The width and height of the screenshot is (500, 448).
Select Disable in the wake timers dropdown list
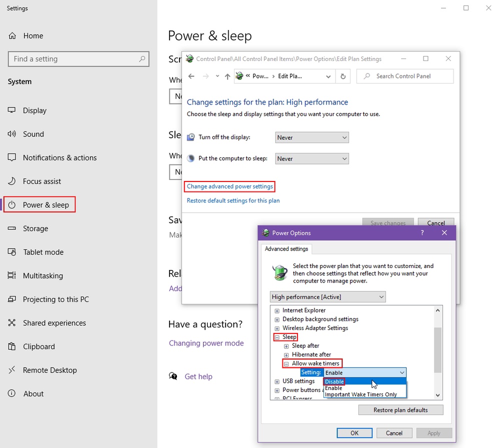pos(365,381)
